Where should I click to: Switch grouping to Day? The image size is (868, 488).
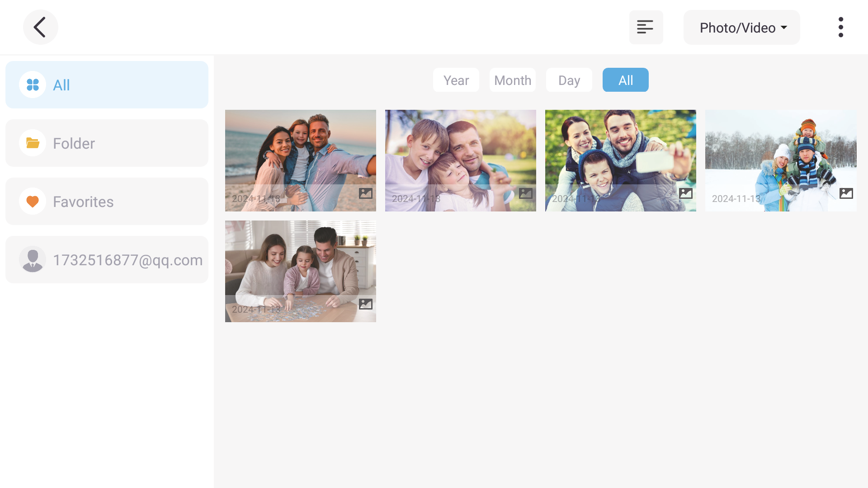coord(569,80)
